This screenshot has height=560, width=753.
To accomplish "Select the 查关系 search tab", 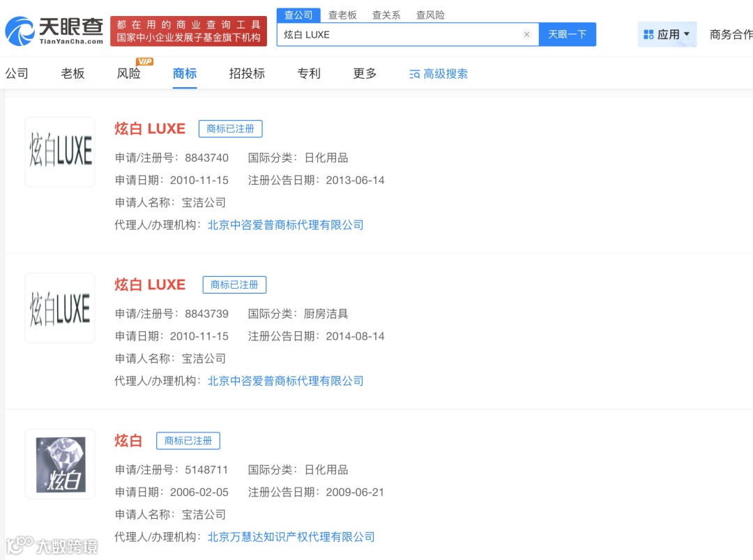I will point(386,15).
